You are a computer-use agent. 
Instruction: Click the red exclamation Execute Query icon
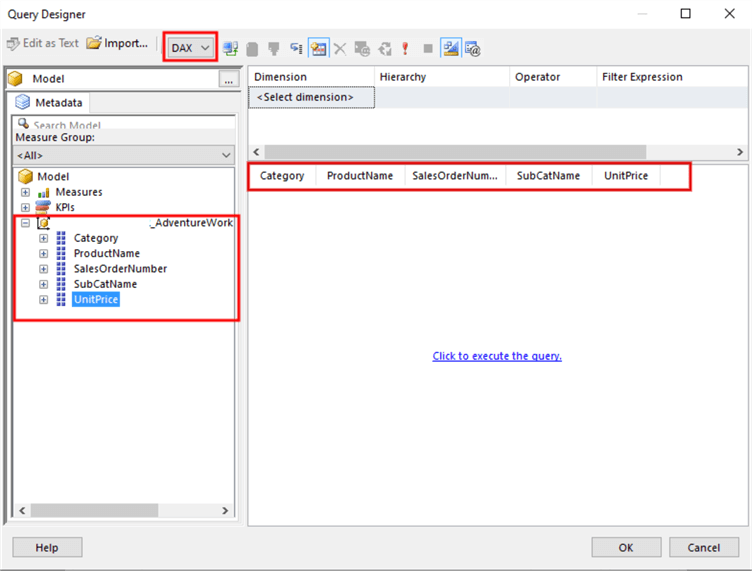pos(405,48)
